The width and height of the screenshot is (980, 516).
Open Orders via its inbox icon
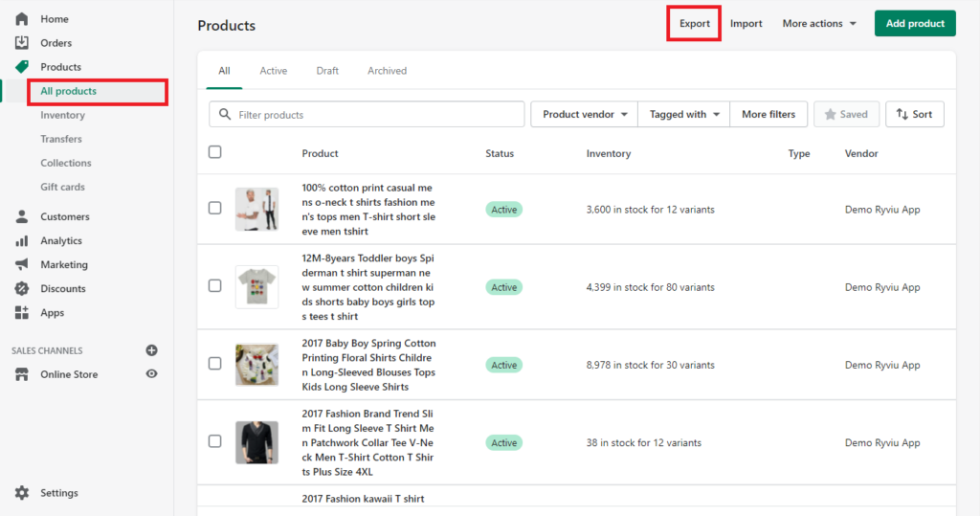[22, 43]
